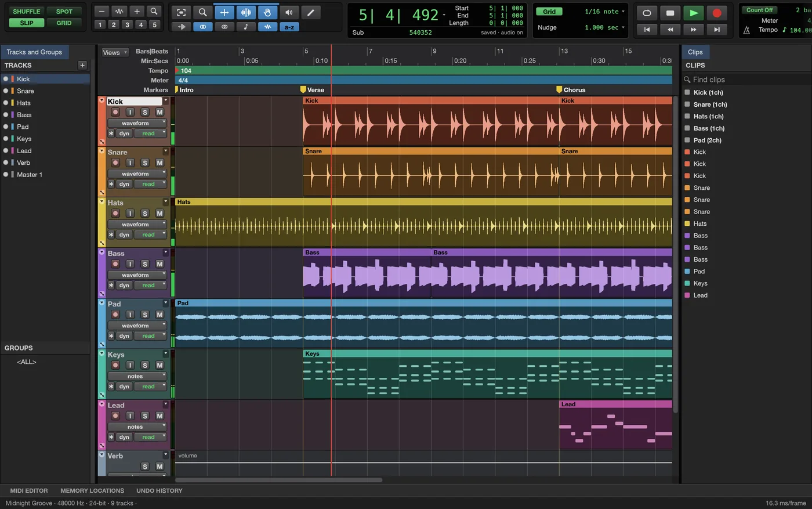The width and height of the screenshot is (812, 509).
Task: Click the Record button in transport
Action: pyautogui.click(x=717, y=13)
